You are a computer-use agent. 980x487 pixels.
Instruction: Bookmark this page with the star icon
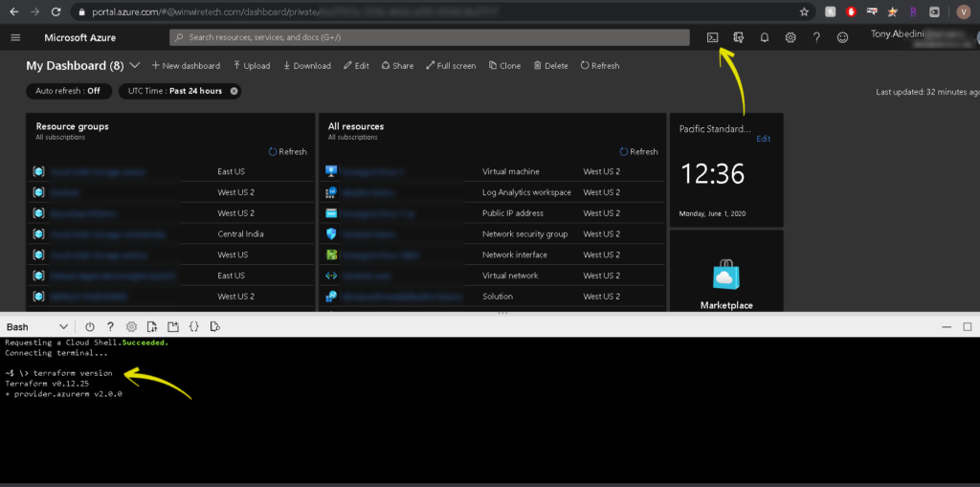click(x=804, y=11)
